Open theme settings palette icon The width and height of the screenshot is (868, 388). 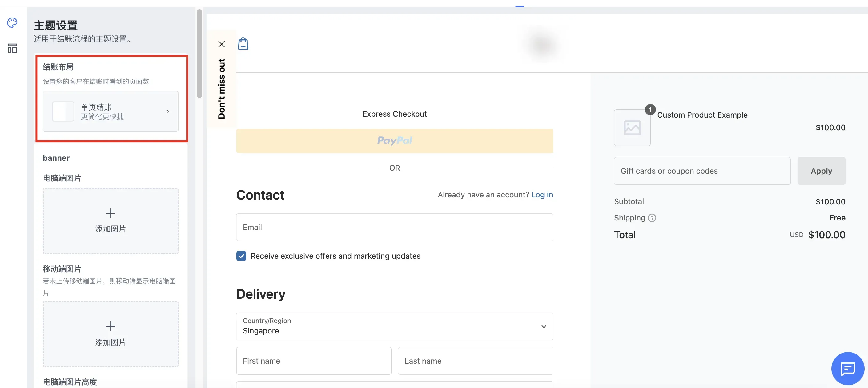(12, 22)
